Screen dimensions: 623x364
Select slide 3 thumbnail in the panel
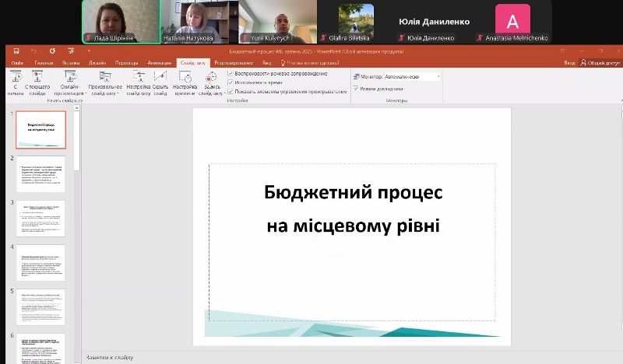point(41,219)
